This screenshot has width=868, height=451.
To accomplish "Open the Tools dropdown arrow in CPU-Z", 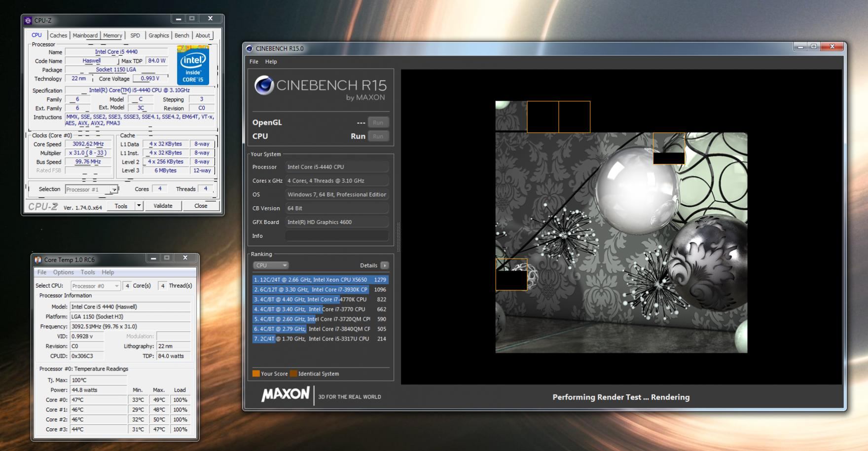I will pos(139,206).
